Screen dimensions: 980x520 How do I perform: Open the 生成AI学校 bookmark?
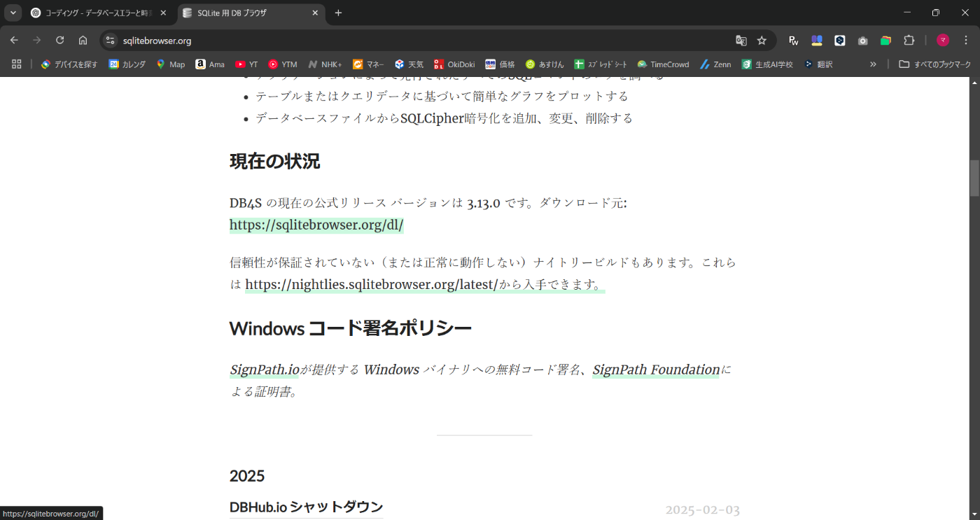768,64
